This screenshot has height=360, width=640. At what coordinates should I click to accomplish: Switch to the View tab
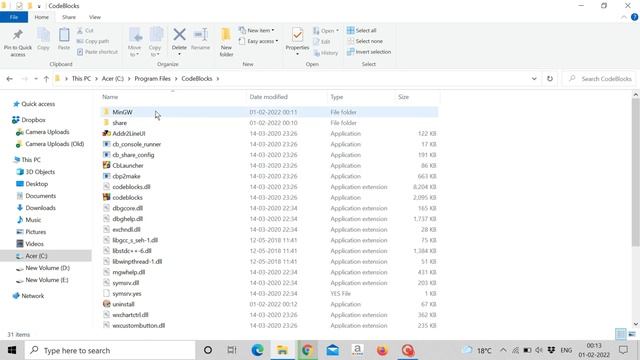[x=95, y=17]
